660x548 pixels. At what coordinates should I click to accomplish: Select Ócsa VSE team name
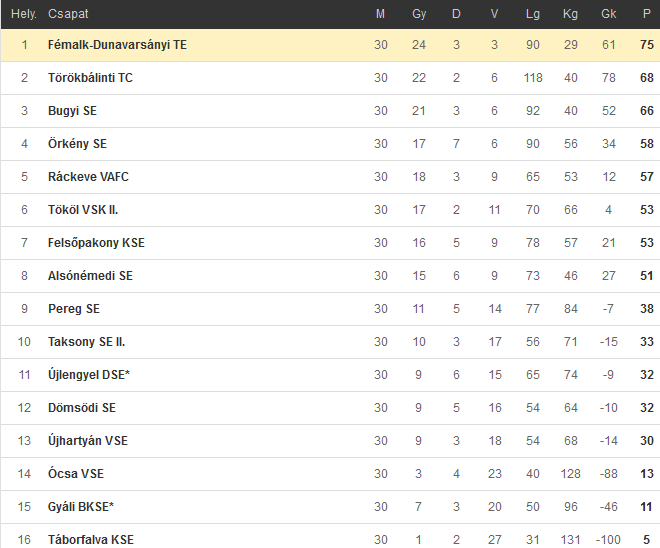pyautogui.click(x=76, y=474)
